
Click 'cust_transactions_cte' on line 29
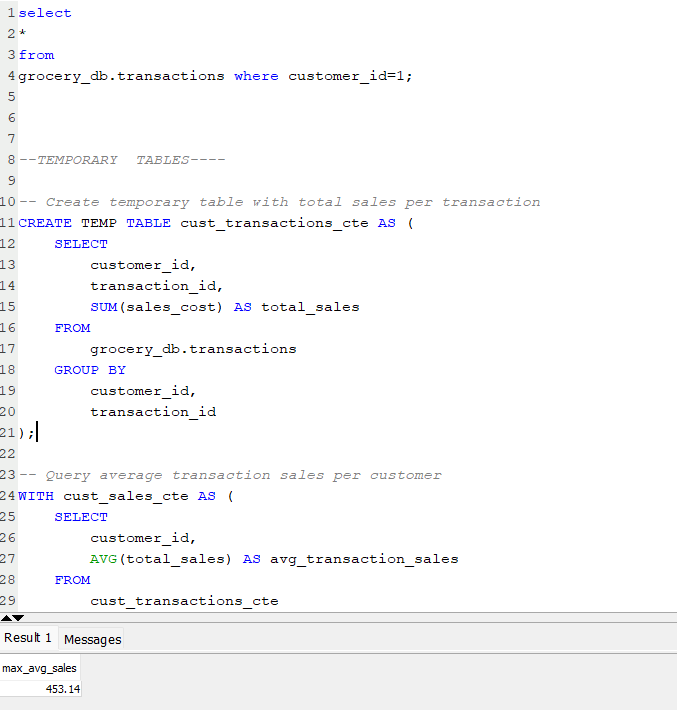[x=184, y=601]
